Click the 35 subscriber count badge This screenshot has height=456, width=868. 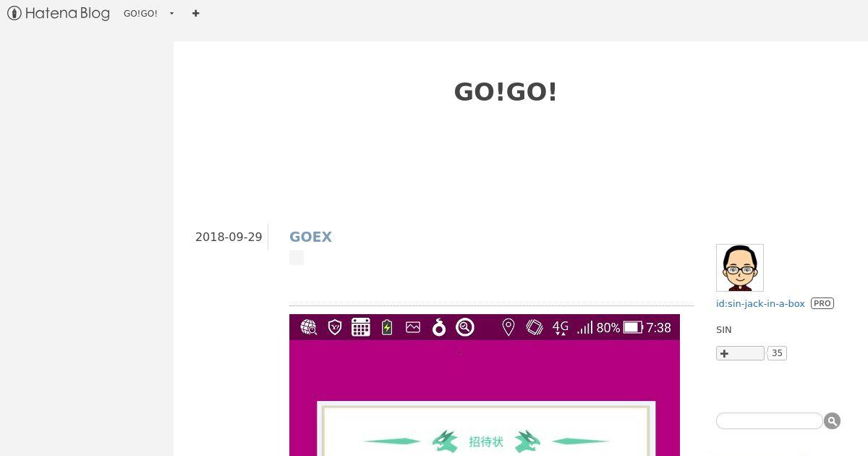(777, 353)
